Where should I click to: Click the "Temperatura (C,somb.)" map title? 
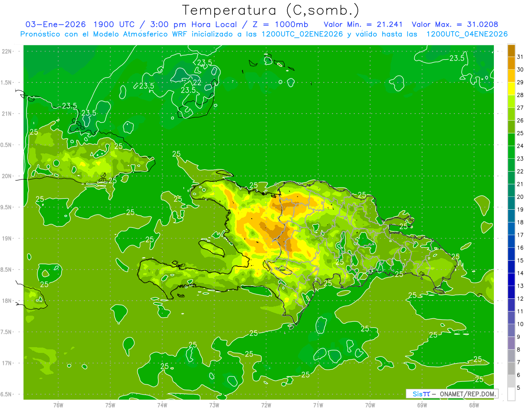point(270,10)
